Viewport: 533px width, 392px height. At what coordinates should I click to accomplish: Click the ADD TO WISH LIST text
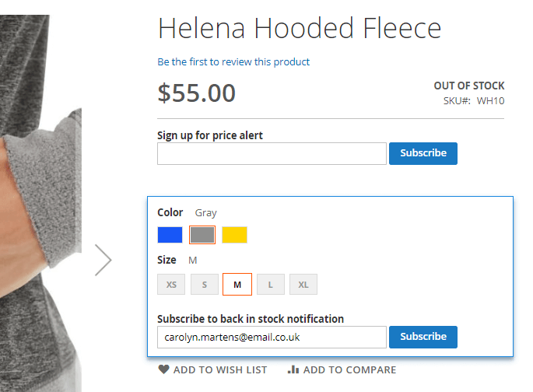[220, 370]
